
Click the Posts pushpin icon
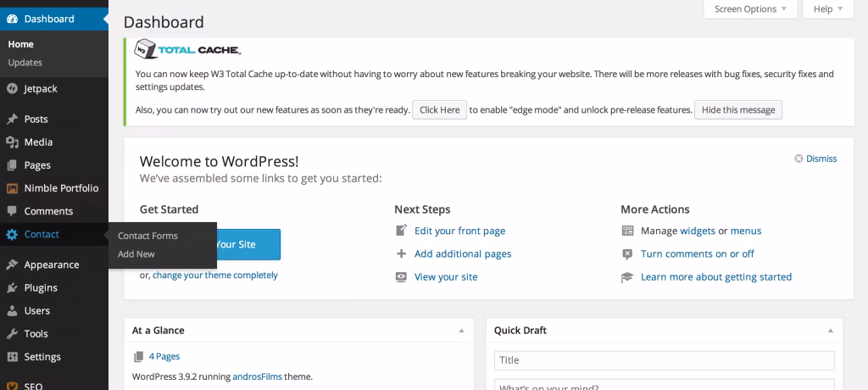point(12,119)
